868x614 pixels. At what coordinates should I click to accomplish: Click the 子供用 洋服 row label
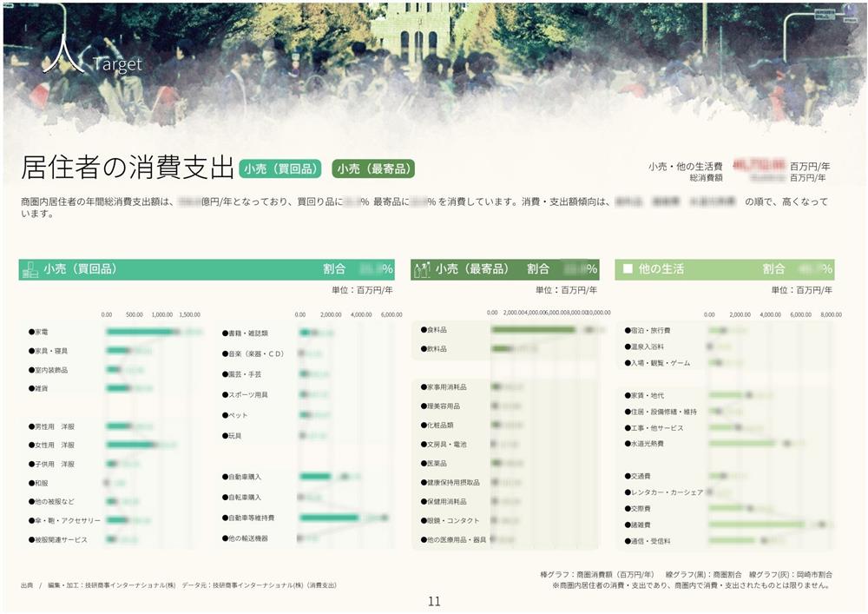[x=51, y=464]
